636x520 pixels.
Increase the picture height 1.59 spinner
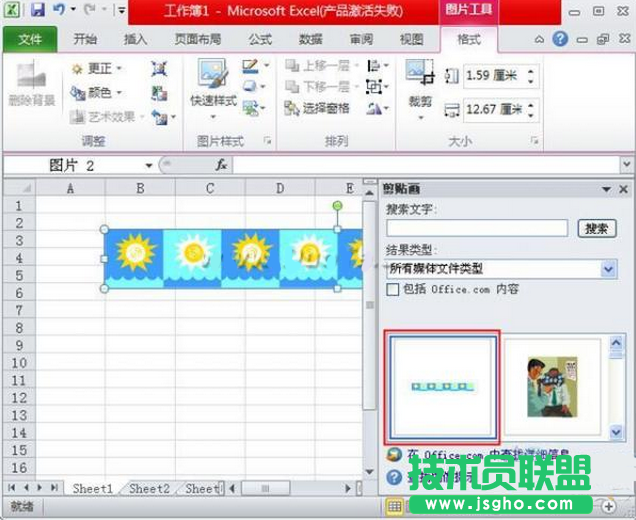pos(531,71)
